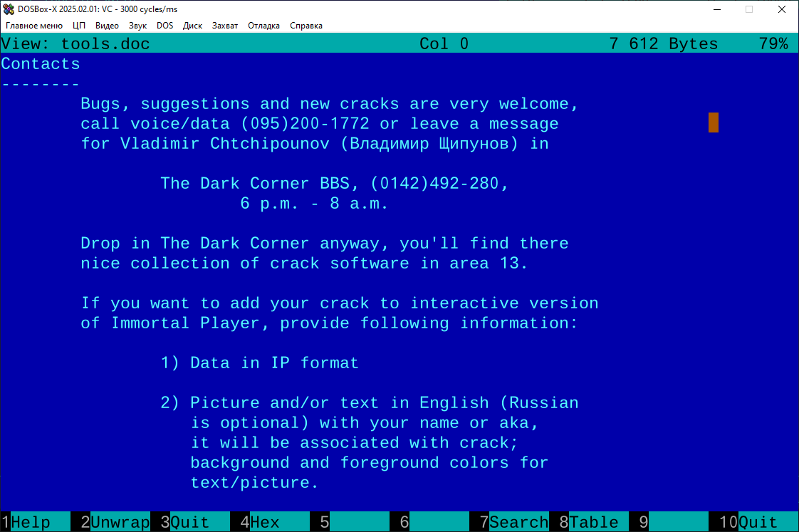This screenshot has width=799, height=532.
Task: Click the phone number (095)200-1772
Action: [x=305, y=124]
